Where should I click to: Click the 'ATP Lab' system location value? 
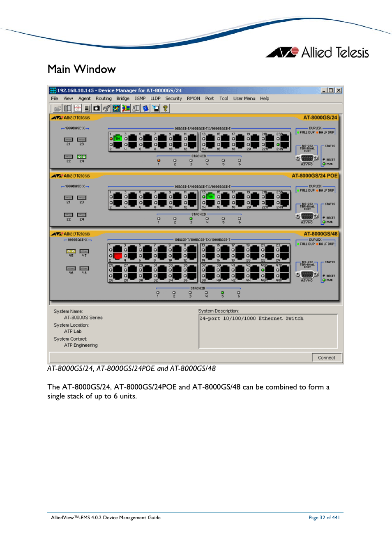pos(73,332)
